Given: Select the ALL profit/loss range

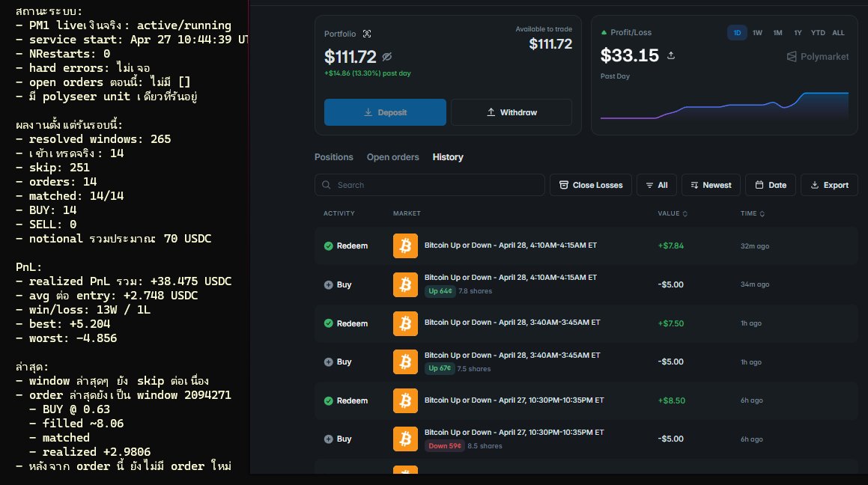Looking at the screenshot, I should click(838, 33).
